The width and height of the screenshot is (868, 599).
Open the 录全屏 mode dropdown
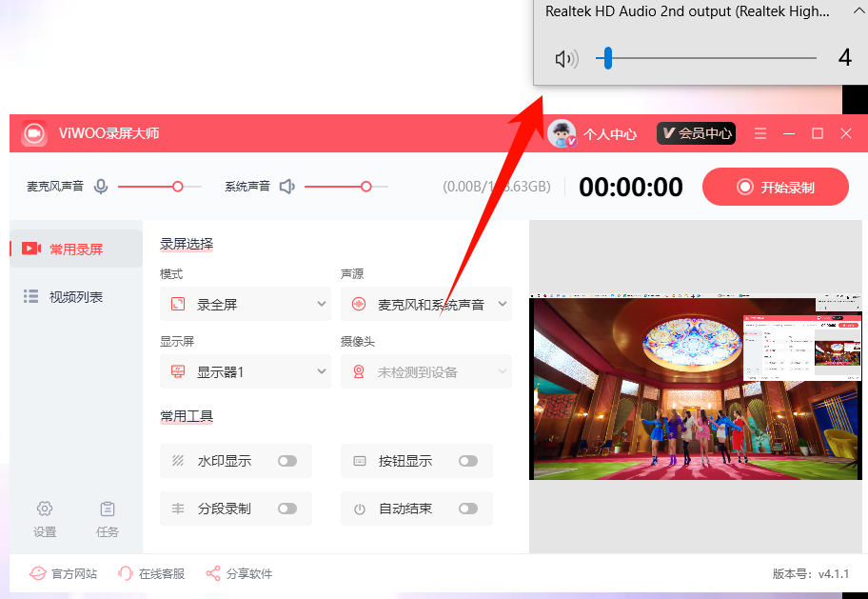coord(246,304)
